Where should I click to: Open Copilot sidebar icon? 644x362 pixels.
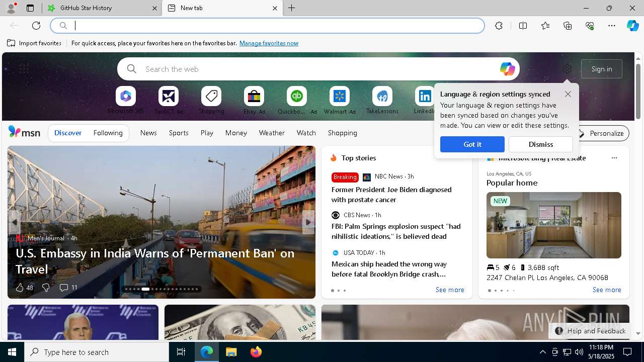pos(633,26)
